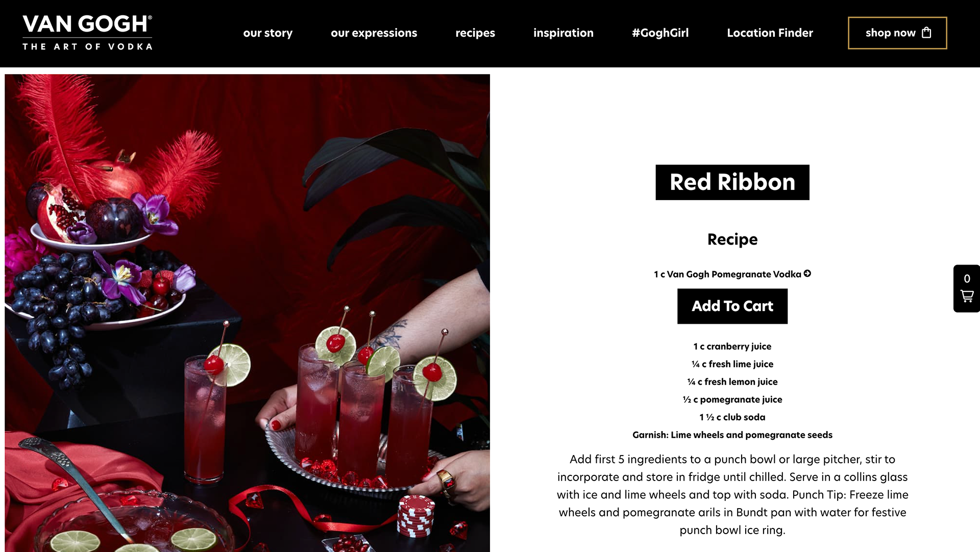980x552 pixels.
Task: Click the Add To Cart button
Action: 732,306
